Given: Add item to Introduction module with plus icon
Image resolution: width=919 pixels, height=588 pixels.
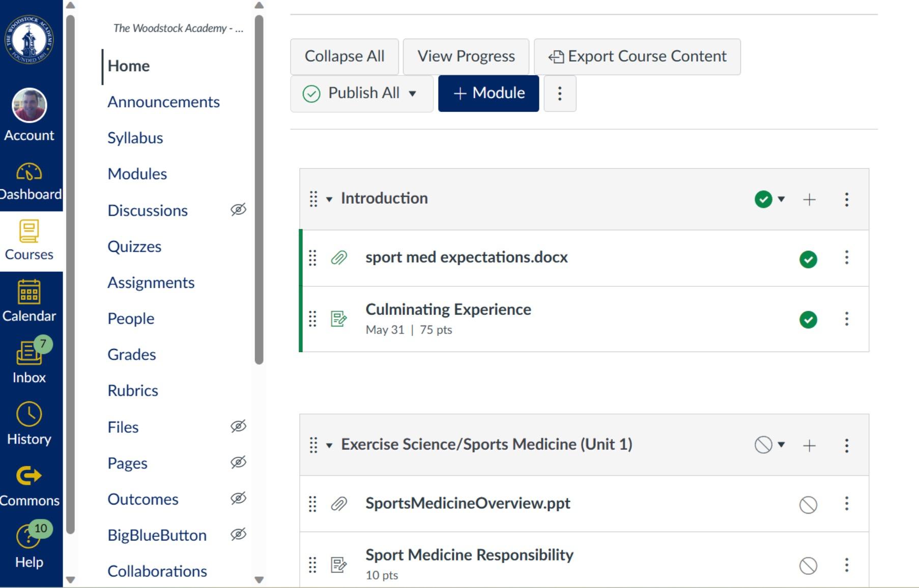Looking at the screenshot, I should 809,199.
